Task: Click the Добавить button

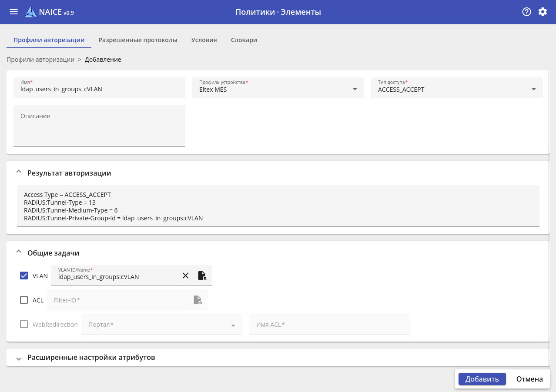Action: point(482,379)
